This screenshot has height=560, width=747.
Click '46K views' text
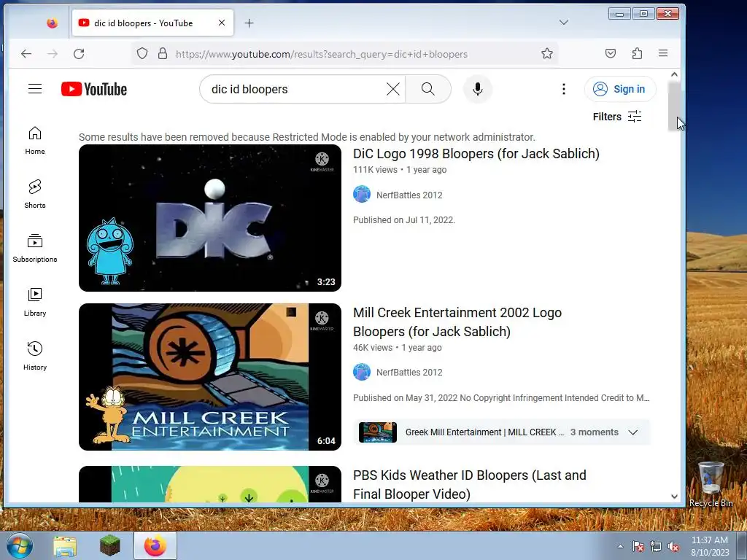pyautogui.click(x=373, y=348)
